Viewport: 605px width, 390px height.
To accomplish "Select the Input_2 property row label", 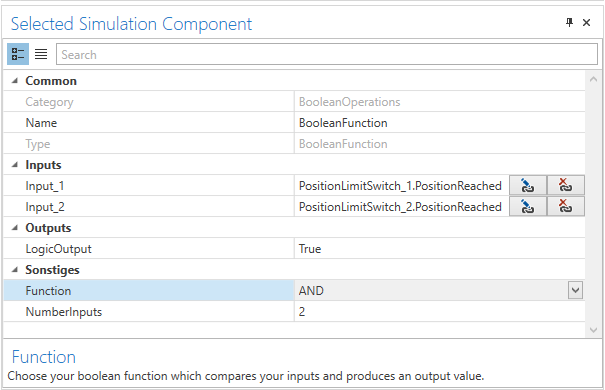I will click(45, 207).
